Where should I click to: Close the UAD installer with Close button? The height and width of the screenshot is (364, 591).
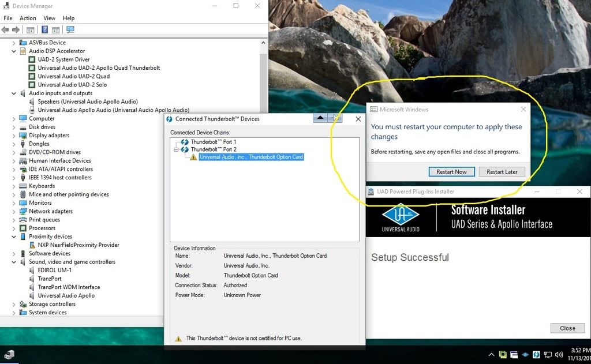(x=567, y=328)
